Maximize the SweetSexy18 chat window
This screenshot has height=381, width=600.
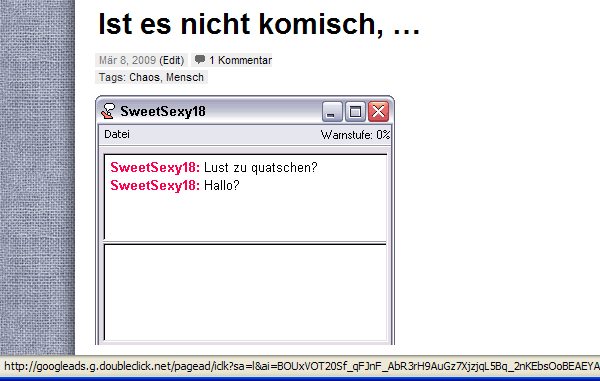pyautogui.click(x=355, y=111)
